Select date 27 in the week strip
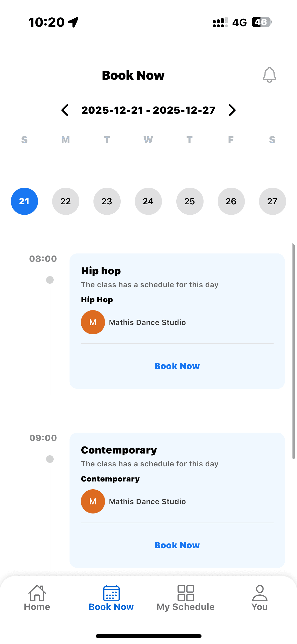297x644 pixels. coord(272,201)
